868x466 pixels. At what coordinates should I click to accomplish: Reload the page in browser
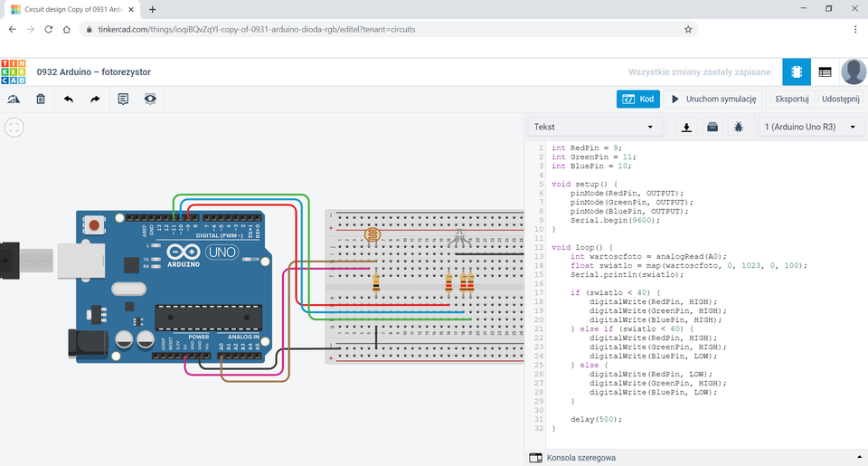tap(48, 29)
